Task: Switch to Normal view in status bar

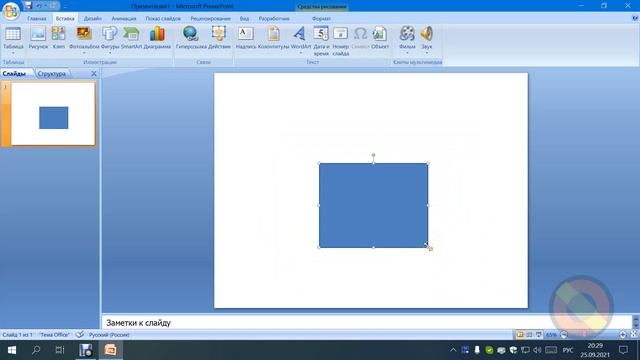Action: [x=520, y=335]
